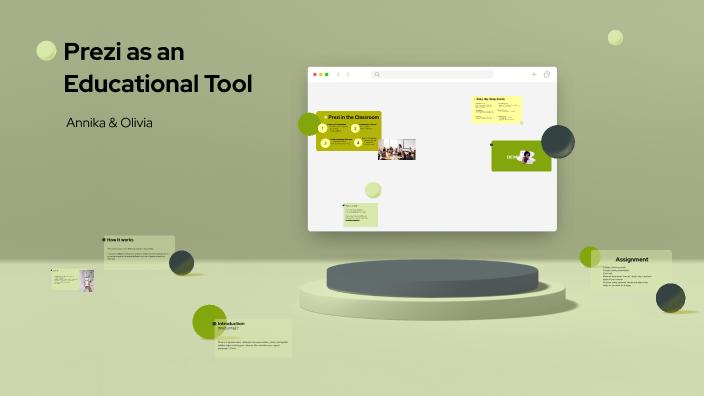This screenshot has height=396, width=704.
Task: Select the small card with the phone photo
Action: coord(73,280)
